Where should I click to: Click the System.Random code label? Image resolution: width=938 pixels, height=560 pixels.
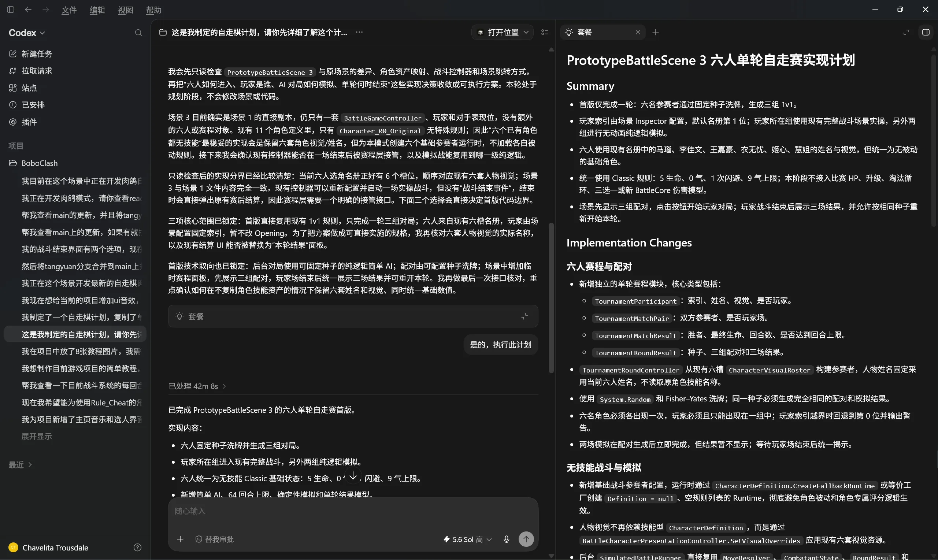(625, 399)
